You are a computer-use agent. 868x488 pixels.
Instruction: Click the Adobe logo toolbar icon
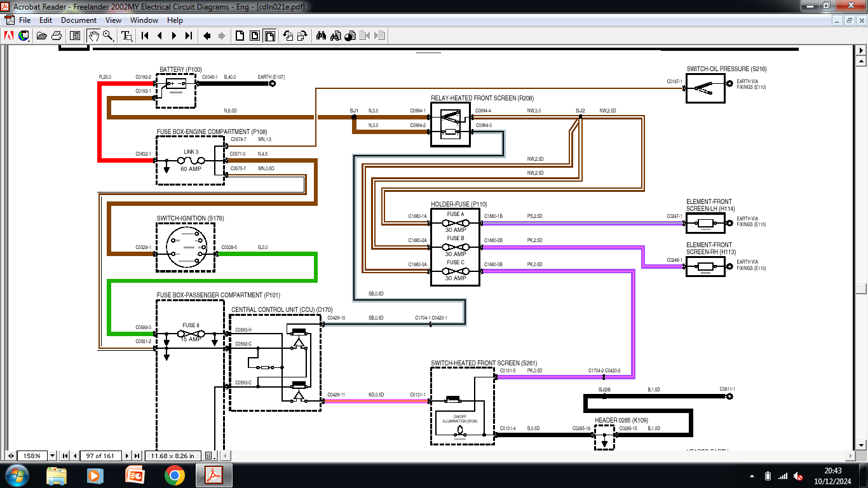click(x=10, y=36)
